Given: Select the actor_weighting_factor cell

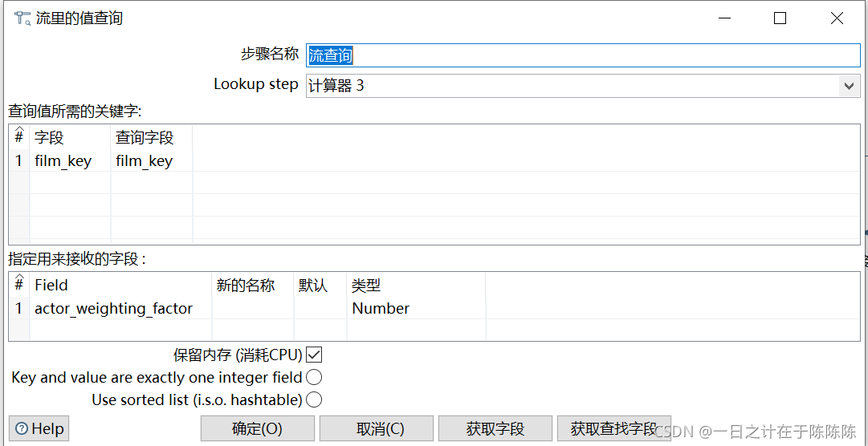Looking at the screenshot, I should [120, 308].
